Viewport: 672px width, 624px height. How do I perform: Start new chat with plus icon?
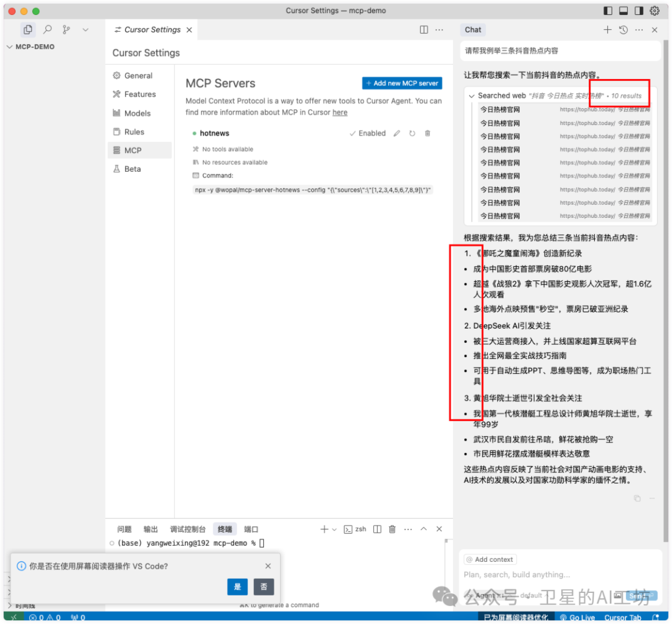pyautogui.click(x=607, y=30)
